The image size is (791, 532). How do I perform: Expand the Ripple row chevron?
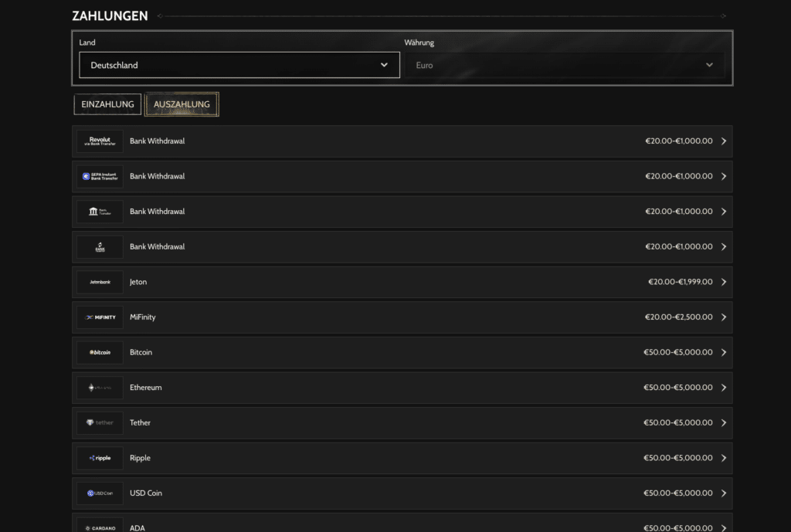pyautogui.click(x=723, y=458)
